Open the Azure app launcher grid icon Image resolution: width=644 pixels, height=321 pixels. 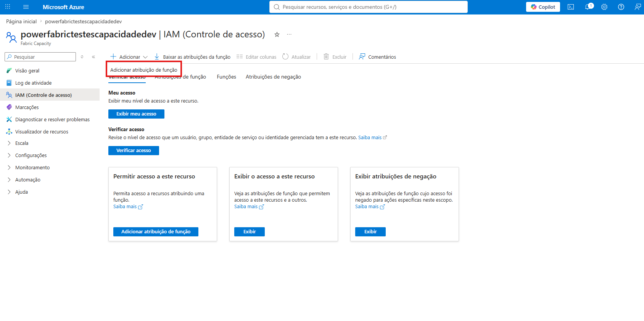[8, 7]
